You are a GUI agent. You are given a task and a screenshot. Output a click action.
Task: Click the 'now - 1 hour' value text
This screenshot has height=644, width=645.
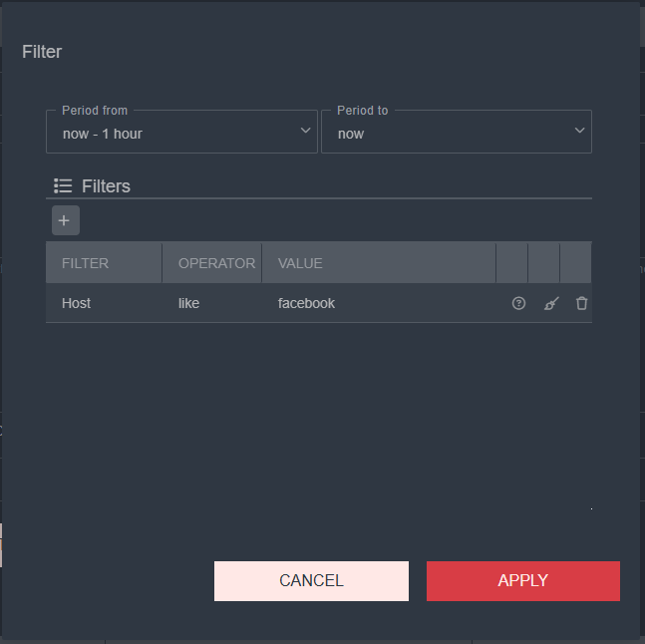click(x=102, y=134)
